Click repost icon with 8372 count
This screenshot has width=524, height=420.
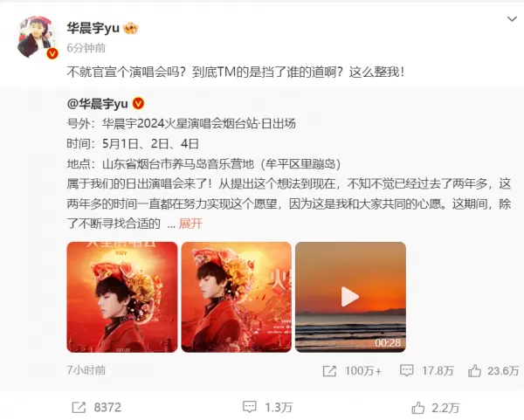[x=79, y=408]
